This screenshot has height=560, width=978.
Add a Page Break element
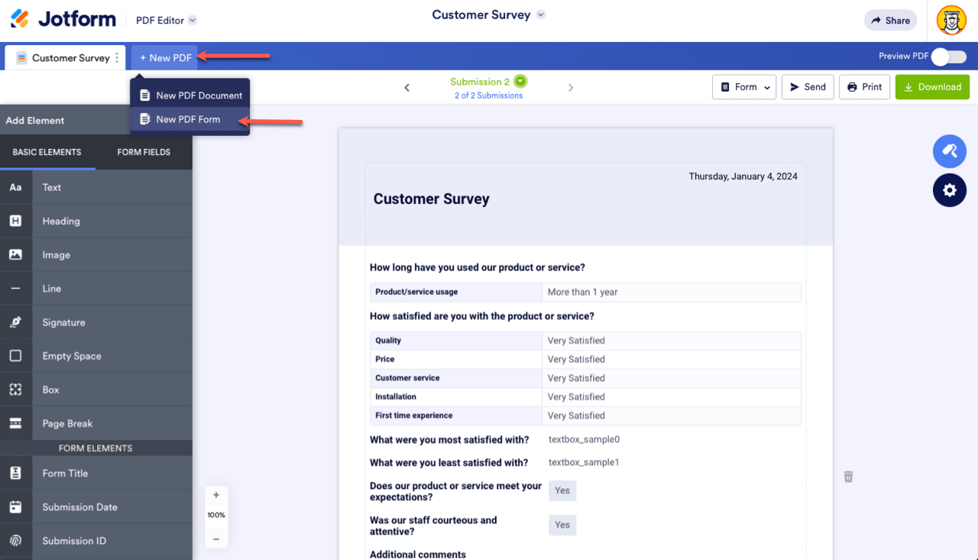96,423
